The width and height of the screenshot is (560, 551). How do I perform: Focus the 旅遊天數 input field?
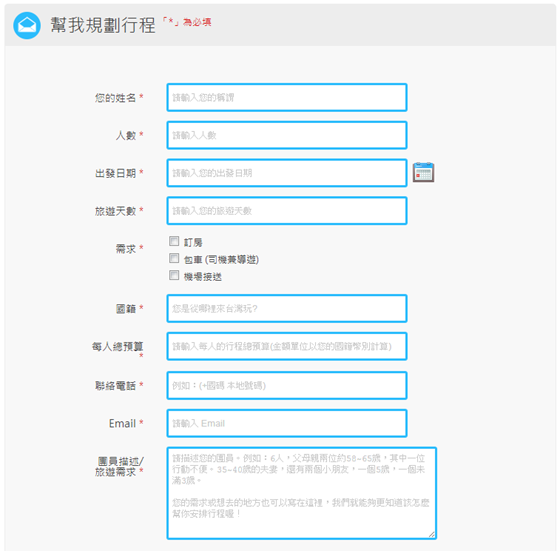(287, 211)
